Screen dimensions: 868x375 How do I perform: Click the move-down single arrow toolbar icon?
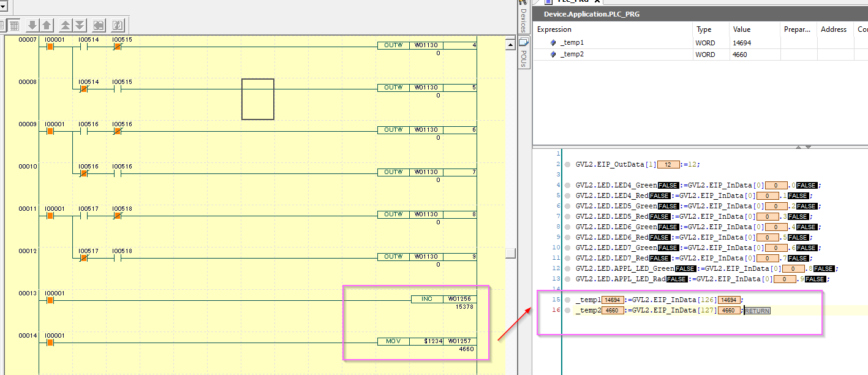pos(32,25)
